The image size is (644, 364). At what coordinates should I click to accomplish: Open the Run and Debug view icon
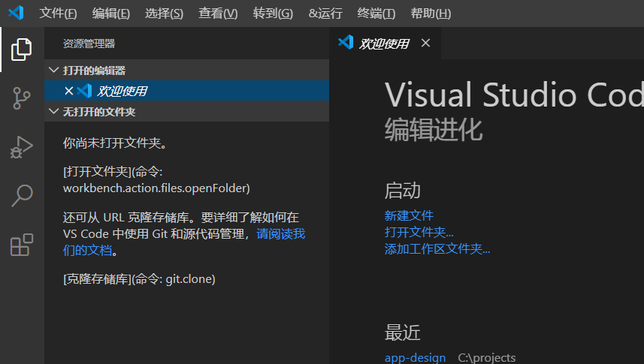coord(21,147)
